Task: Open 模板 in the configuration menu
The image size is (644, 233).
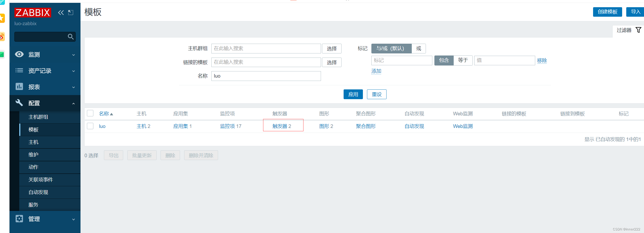Action: pyautogui.click(x=50, y=129)
